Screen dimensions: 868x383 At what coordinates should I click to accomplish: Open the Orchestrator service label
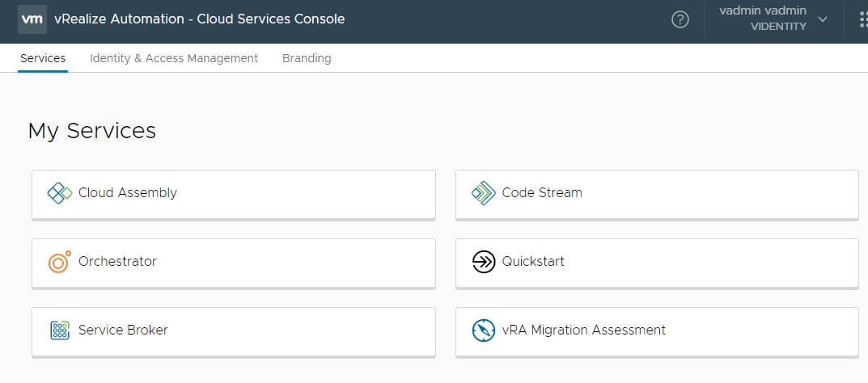(117, 262)
